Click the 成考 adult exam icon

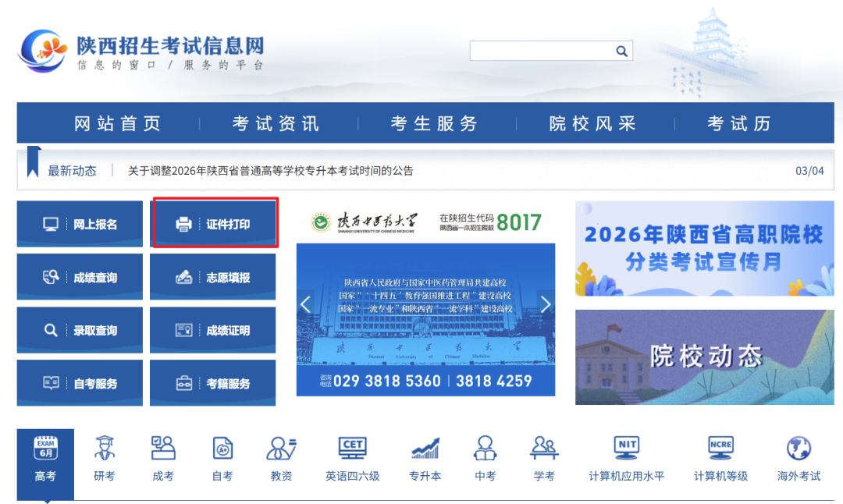[x=163, y=456]
